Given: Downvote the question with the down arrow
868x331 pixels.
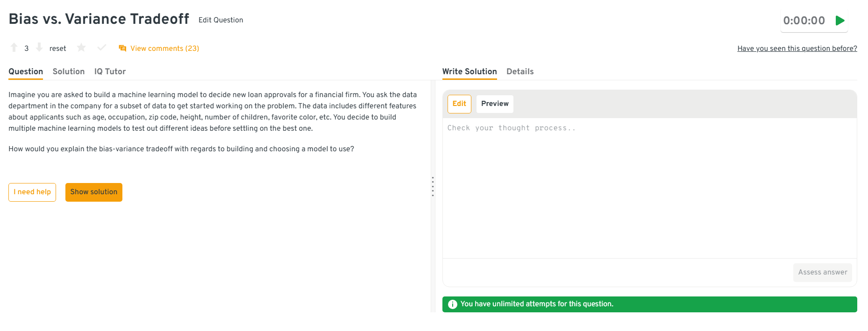Looking at the screenshot, I should click(39, 48).
